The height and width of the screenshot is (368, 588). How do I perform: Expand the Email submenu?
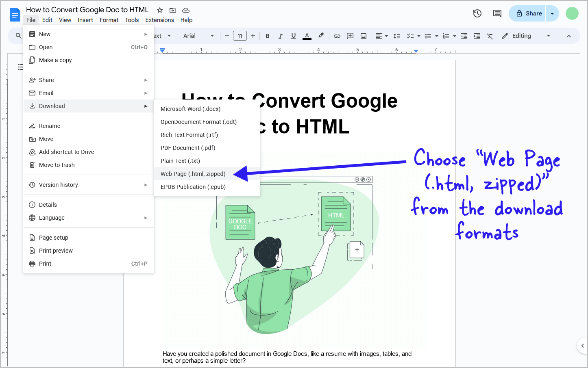(89, 93)
